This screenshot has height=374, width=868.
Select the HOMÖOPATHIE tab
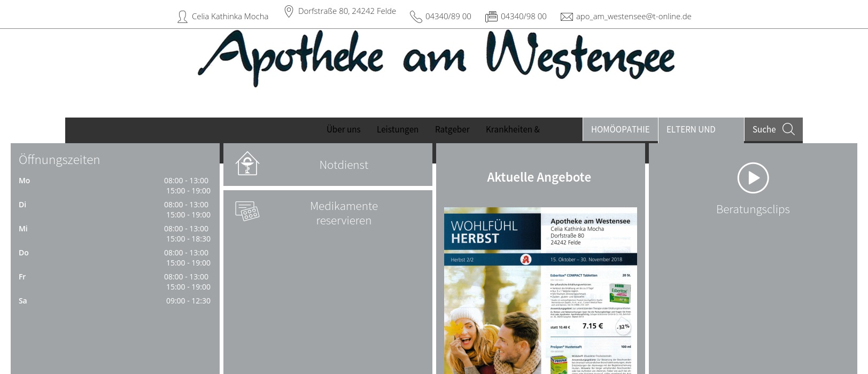click(x=621, y=129)
